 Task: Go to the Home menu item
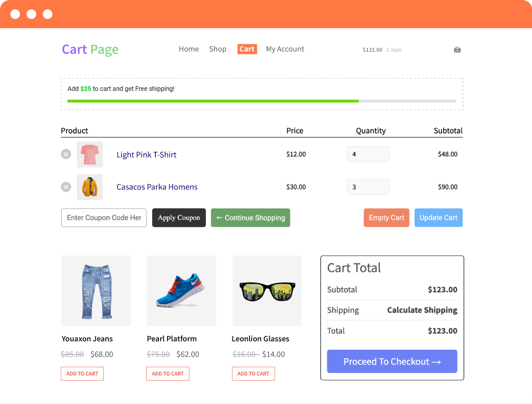click(x=189, y=49)
